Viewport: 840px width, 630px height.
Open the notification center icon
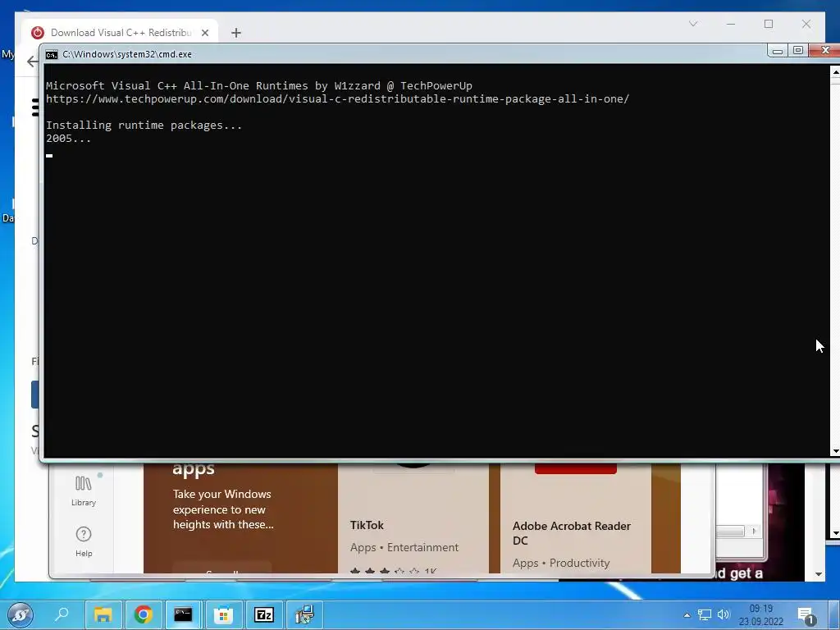pos(806,615)
